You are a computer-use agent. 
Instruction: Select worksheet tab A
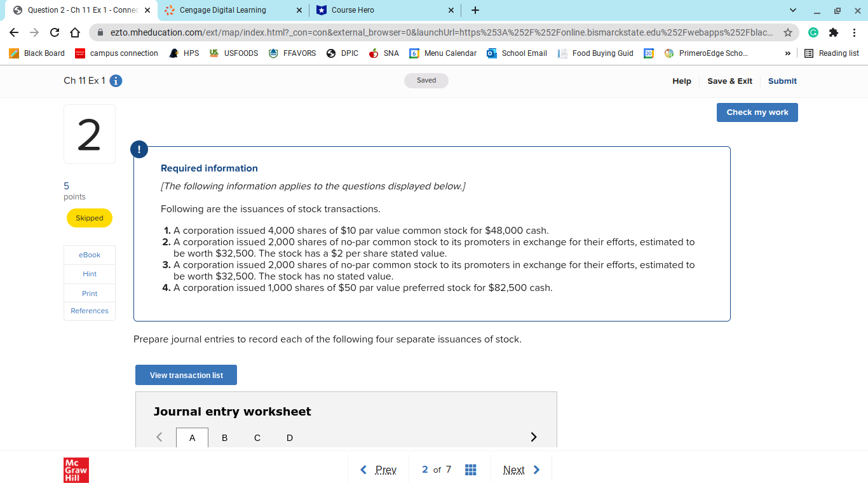[192, 438]
